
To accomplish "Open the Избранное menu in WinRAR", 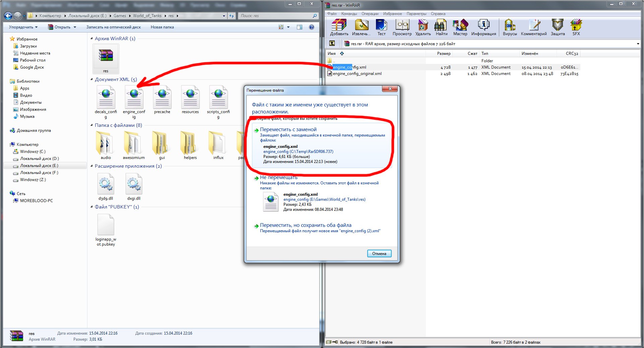I will 392,14.
